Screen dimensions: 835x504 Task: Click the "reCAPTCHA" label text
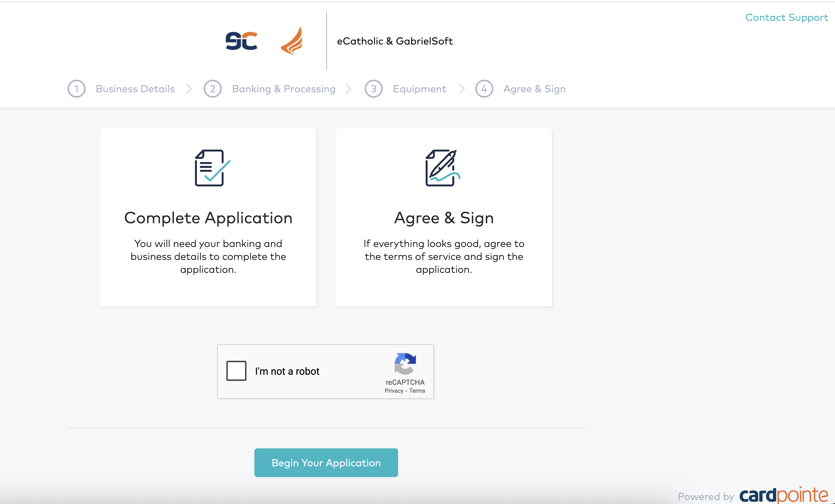pyautogui.click(x=405, y=382)
